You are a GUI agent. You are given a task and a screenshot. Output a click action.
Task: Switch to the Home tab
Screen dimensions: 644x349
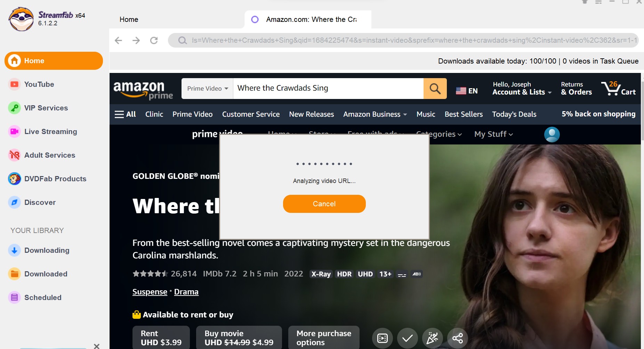pyautogui.click(x=129, y=19)
